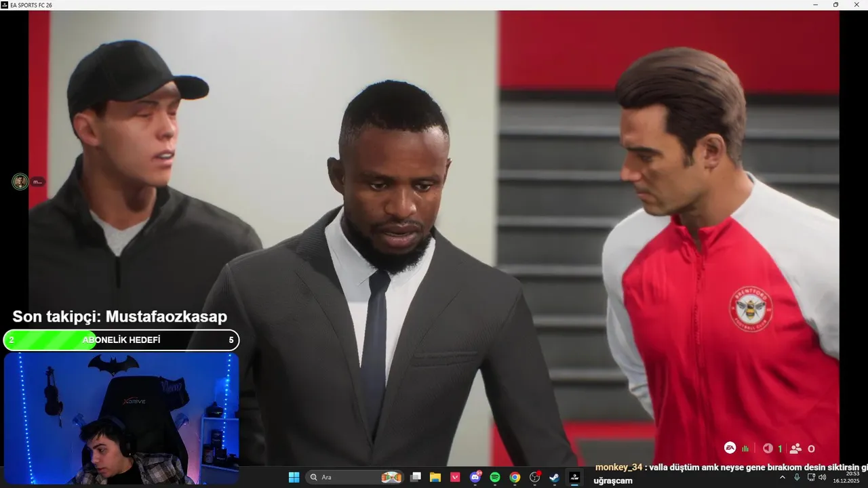868x488 pixels.
Task: Open the red Pocket-style app on the taskbar
Action: [x=455, y=477]
